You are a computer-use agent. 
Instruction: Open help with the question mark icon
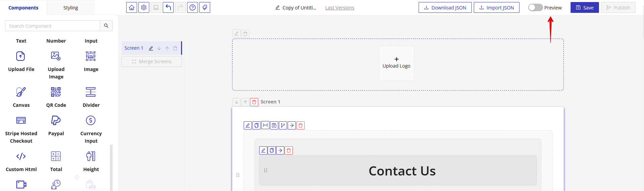[193, 7]
